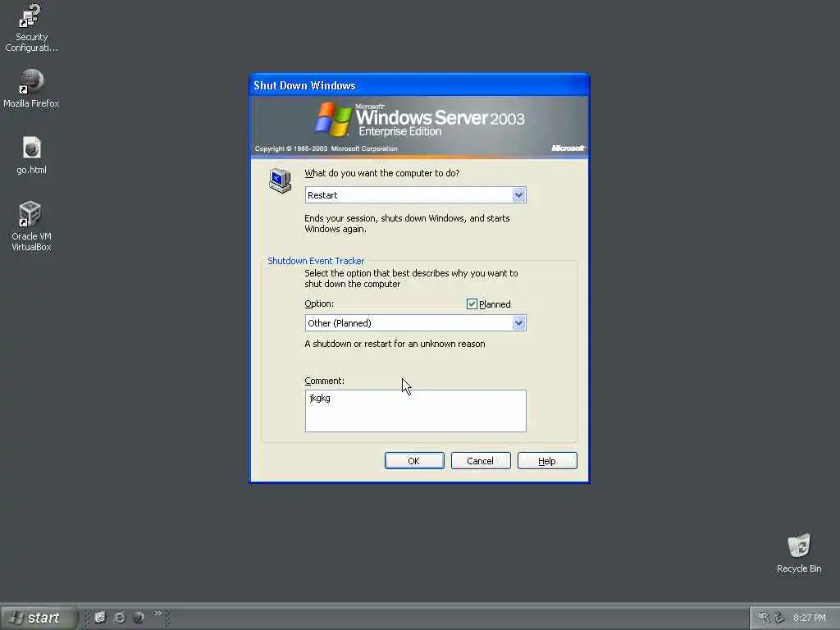
Task: Click second system tray icon beside clock
Action: point(779,618)
